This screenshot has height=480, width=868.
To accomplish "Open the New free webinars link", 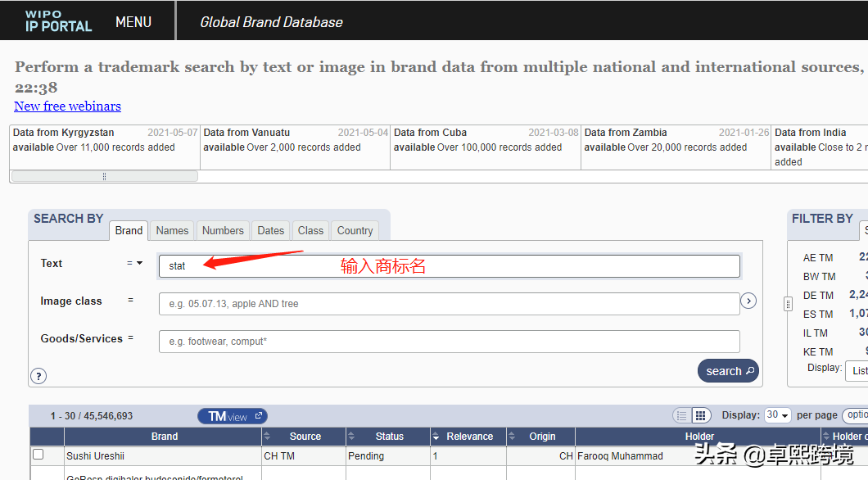I will (67, 106).
